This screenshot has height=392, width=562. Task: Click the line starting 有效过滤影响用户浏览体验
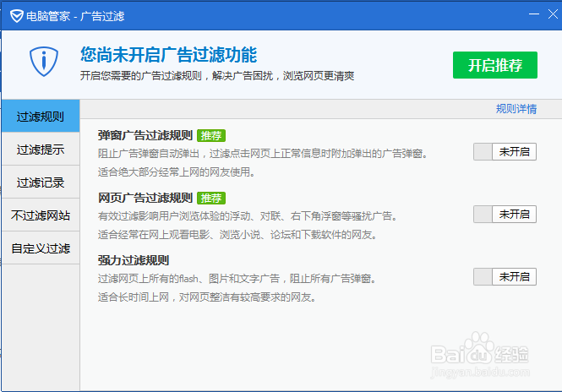coord(248,216)
